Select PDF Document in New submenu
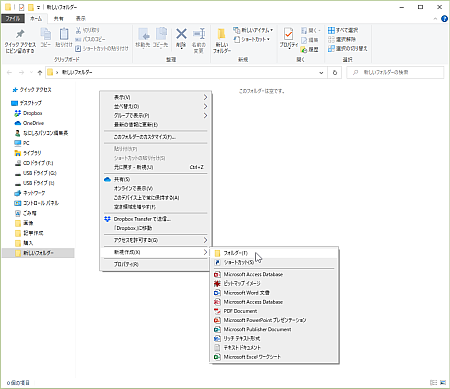 pyautogui.click(x=274, y=311)
